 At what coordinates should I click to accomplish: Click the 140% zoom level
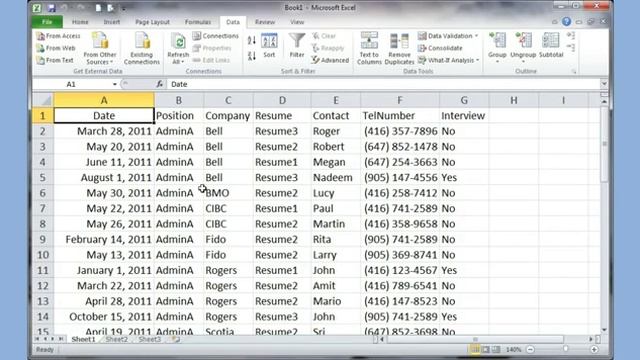point(513,349)
